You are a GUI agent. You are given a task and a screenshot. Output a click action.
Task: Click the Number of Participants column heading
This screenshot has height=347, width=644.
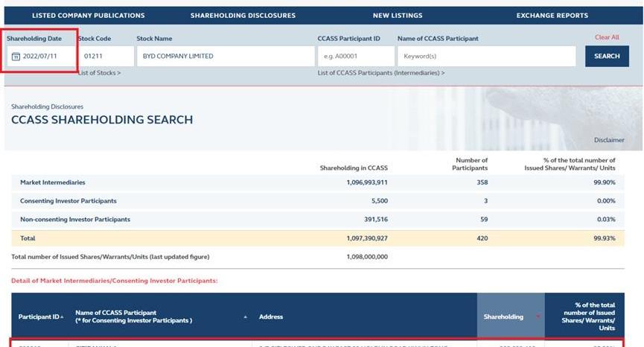[x=470, y=164]
